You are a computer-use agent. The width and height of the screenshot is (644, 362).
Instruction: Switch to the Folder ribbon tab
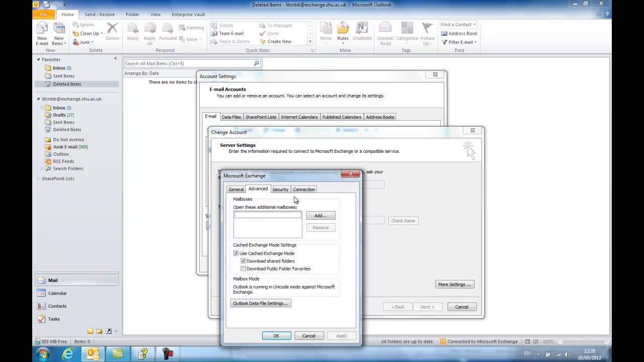tap(132, 15)
